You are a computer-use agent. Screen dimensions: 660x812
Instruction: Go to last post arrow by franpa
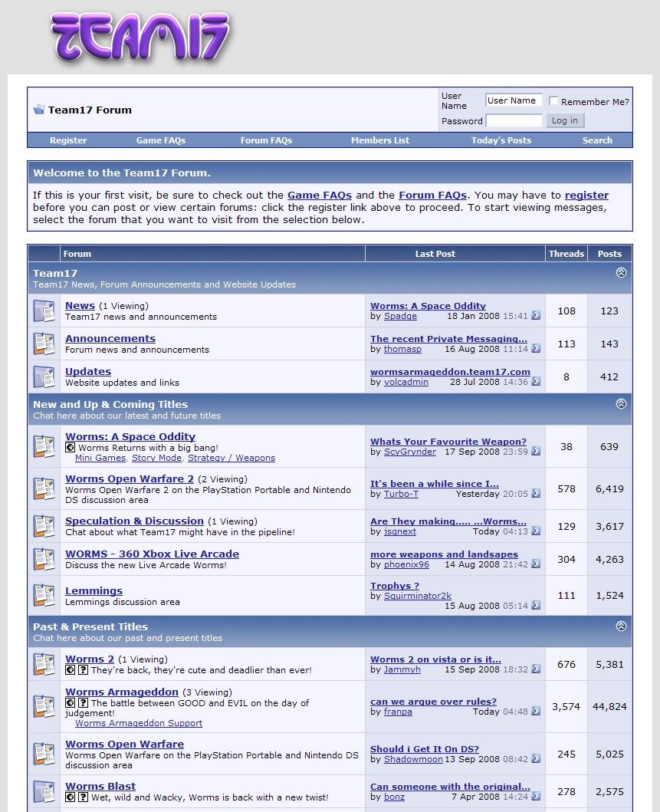point(536,712)
